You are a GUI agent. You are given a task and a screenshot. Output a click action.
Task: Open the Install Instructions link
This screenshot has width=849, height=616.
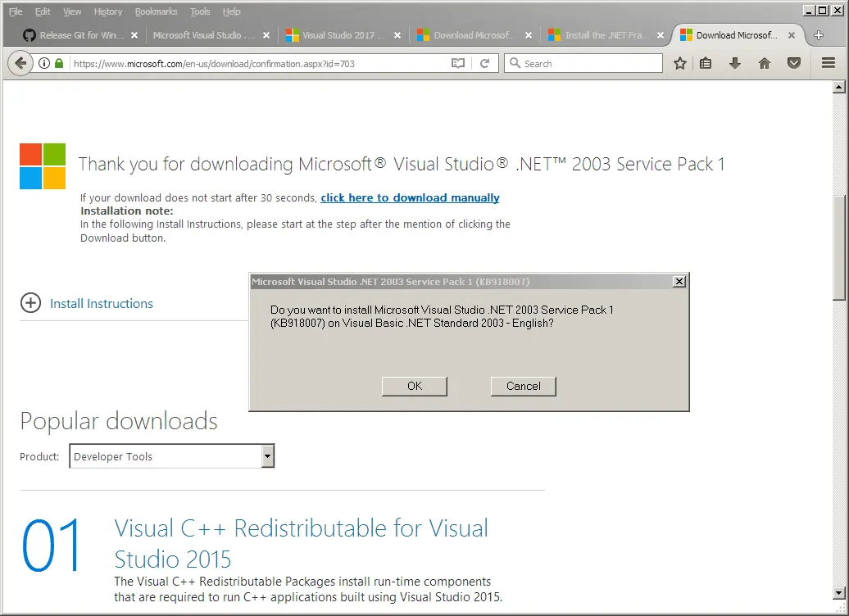(x=102, y=304)
